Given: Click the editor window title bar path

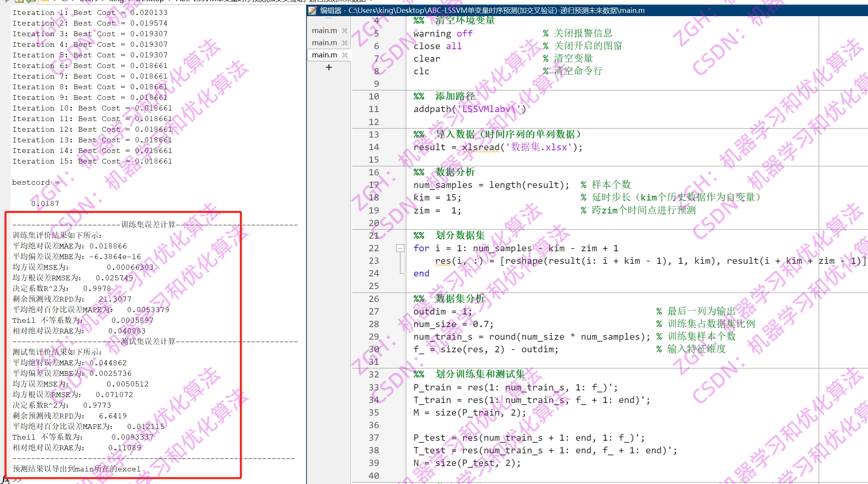Looking at the screenshot, I should (x=496, y=11).
